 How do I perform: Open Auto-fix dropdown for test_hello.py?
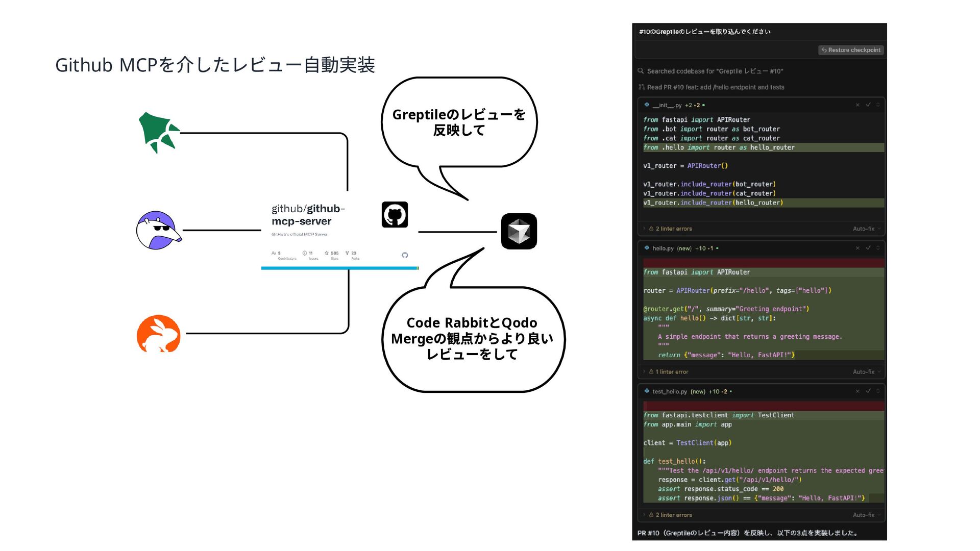point(867,515)
